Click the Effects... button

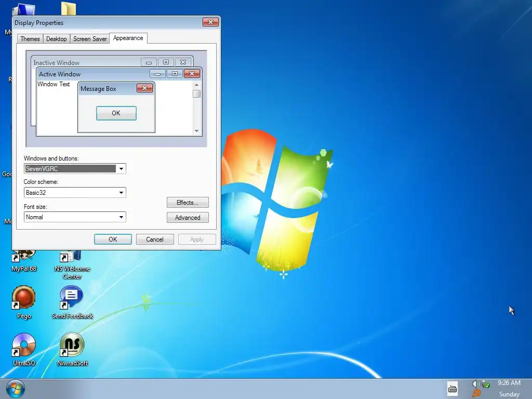[188, 203]
